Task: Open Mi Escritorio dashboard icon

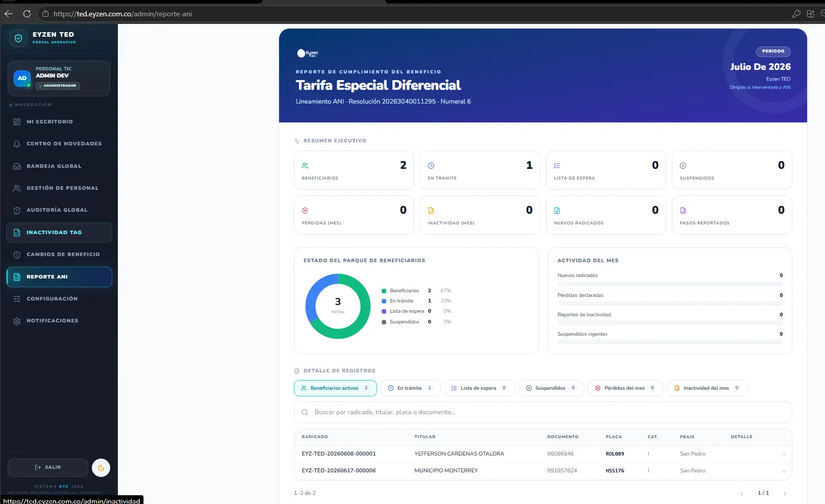Action: (x=17, y=122)
